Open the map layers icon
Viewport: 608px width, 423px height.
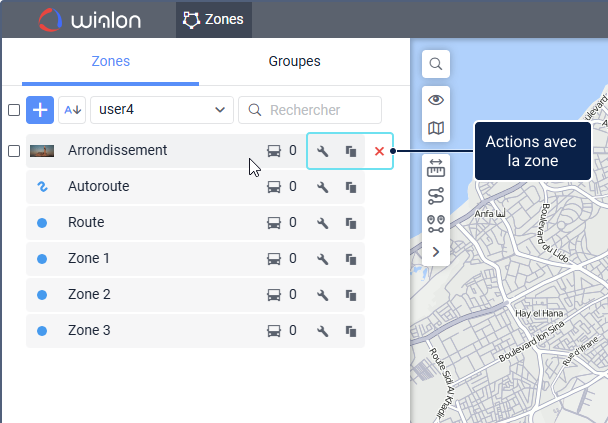(x=436, y=128)
